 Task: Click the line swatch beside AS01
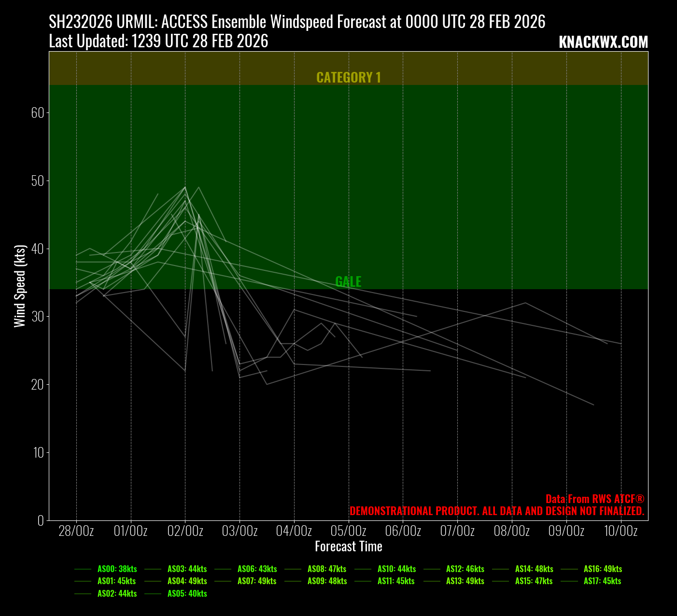(x=83, y=581)
